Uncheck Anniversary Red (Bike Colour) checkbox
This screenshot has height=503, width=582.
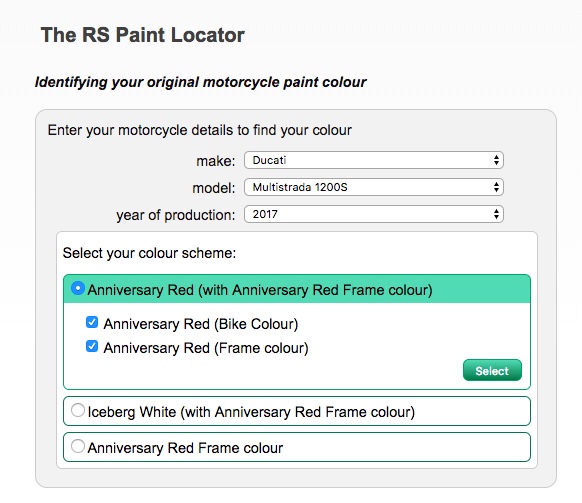92,322
